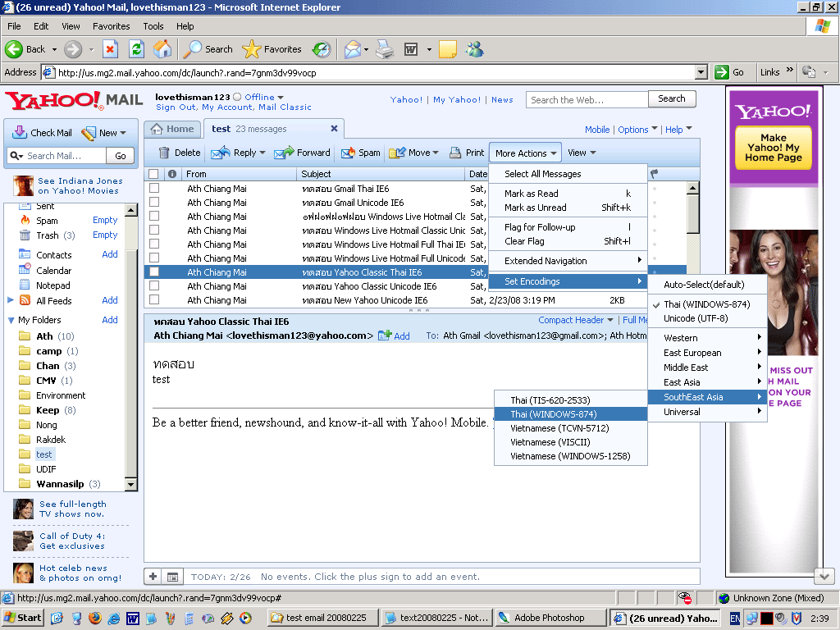
Task: Open the Mail Classic link
Action: coord(285,107)
